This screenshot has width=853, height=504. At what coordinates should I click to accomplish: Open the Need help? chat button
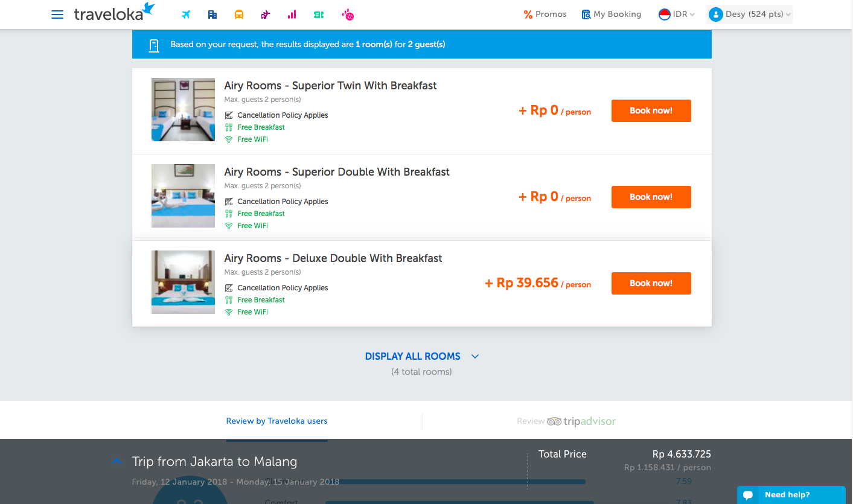791,495
